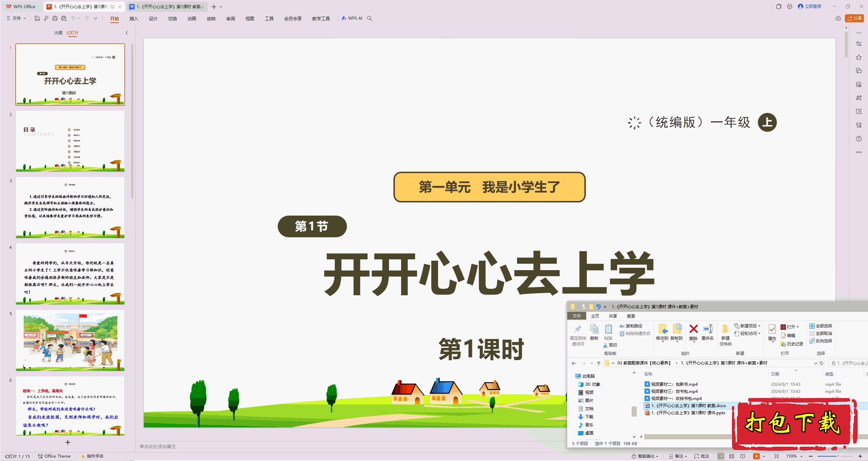The image size is (868, 461).
Task: Click the red 删除 delete icon in Explorer
Action: pos(693,332)
